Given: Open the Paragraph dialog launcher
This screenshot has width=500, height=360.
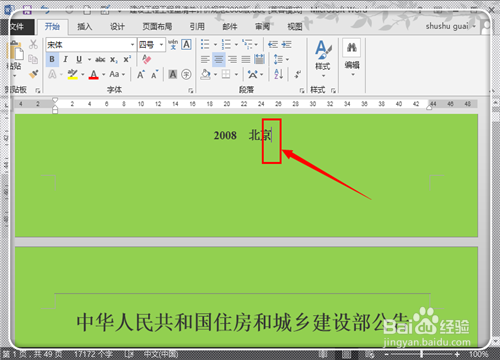Looking at the screenshot, I should [x=302, y=90].
